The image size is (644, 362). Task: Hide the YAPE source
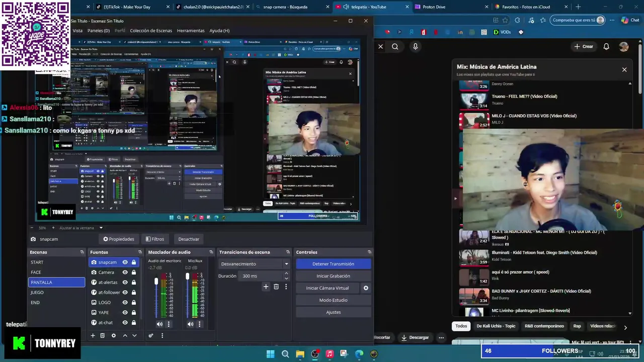coord(125,312)
